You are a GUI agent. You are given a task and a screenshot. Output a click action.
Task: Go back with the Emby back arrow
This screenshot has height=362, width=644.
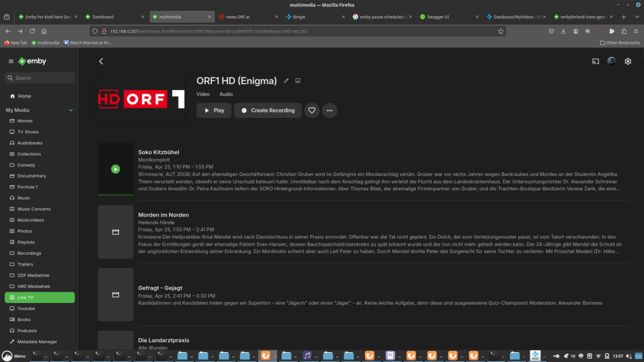point(101,61)
